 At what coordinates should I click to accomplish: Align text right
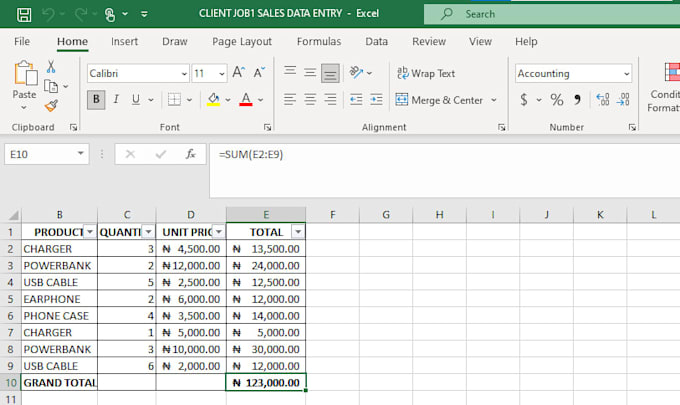pos(330,100)
